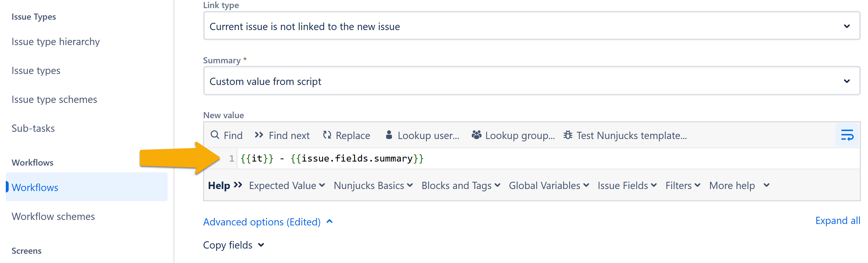Image resolution: width=868 pixels, height=263 pixels.
Task: Select Workflows in sidebar
Action: [x=87, y=187]
